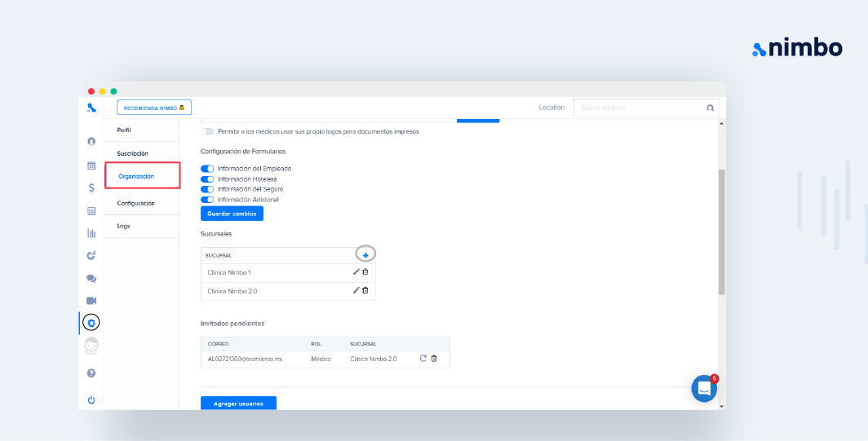This screenshot has width=868, height=441.
Task: Open help via the question mark icon
Action: (x=91, y=373)
